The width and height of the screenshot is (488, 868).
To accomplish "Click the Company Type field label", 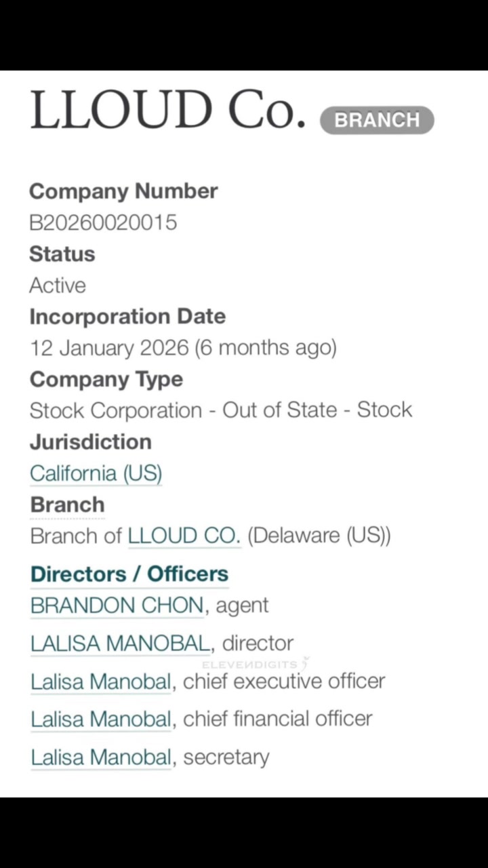I will click(x=106, y=379).
